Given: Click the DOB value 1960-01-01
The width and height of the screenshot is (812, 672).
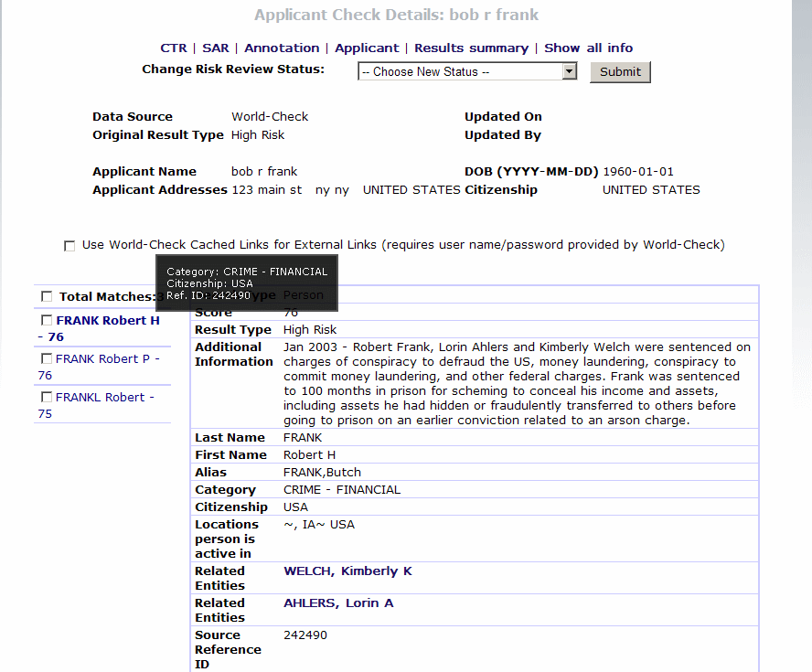Looking at the screenshot, I should [x=638, y=171].
